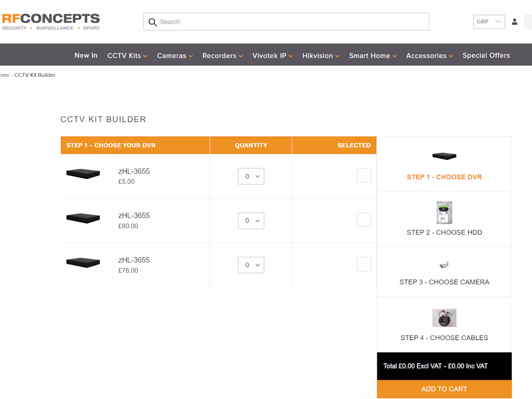Check the Selected box for the £5.00 DVR
Image resolution: width=532 pixels, height=399 pixels.
tap(364, 175)
